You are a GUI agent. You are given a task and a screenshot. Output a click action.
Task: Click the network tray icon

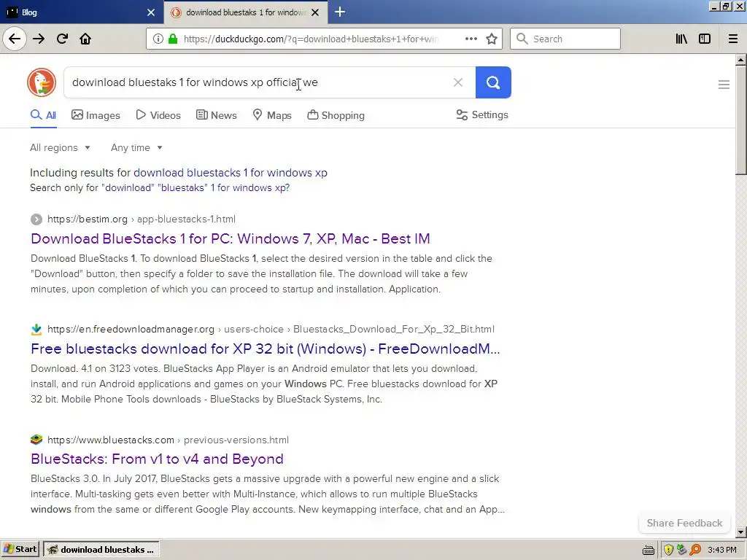pyautogui.click(x=682, y=550)
